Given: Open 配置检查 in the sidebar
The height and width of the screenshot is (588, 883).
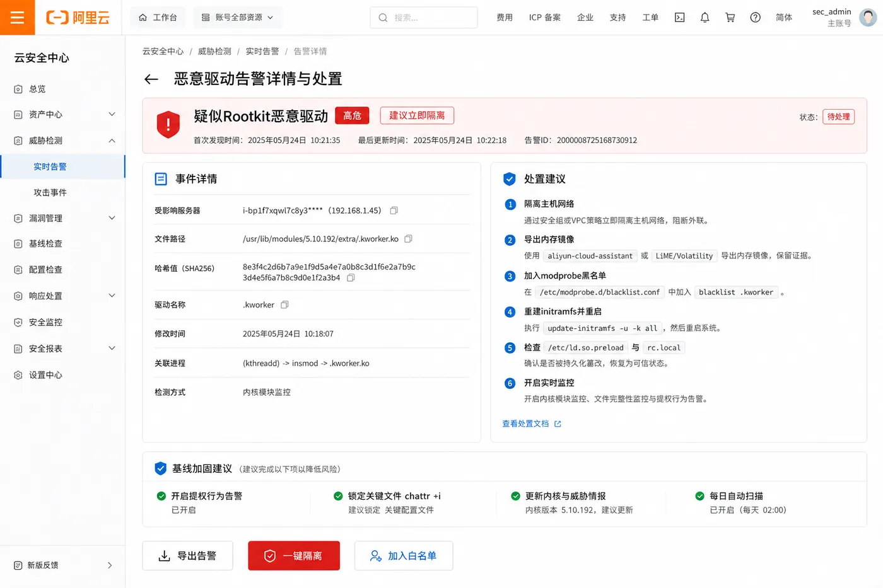Looking at the screenshot, I should (x=62, y=269).
